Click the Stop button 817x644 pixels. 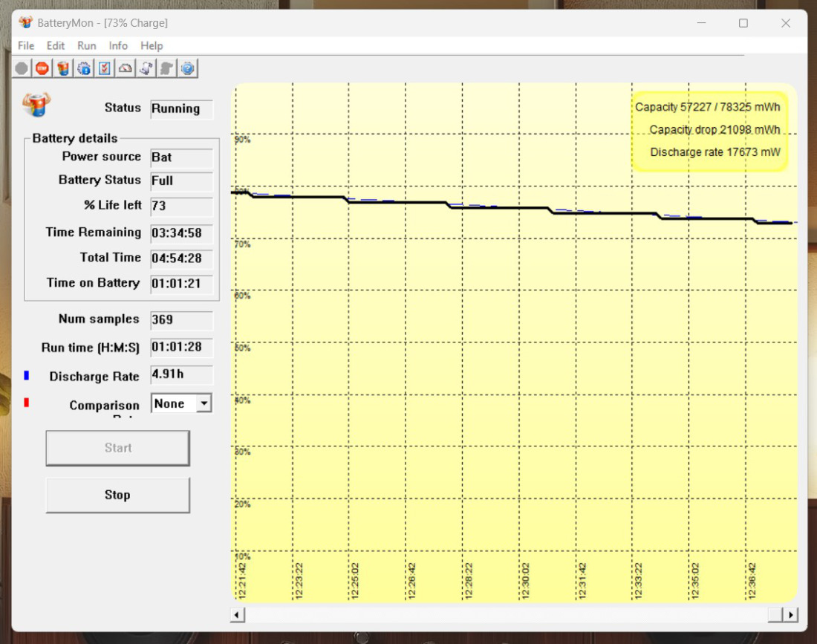[118, 495]
